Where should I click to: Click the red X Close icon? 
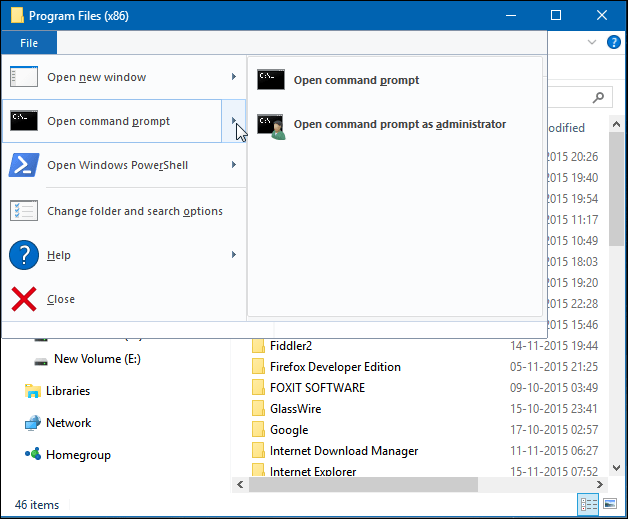[24, 299]
